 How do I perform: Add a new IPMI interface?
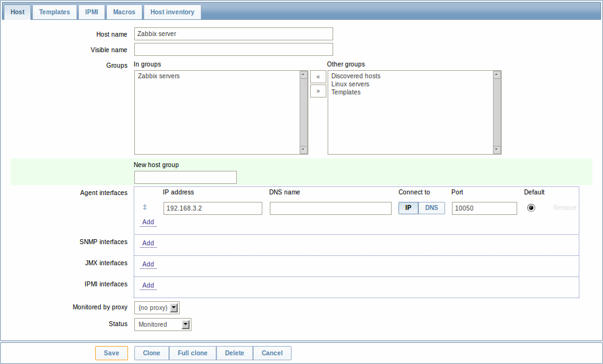point(148,286)
